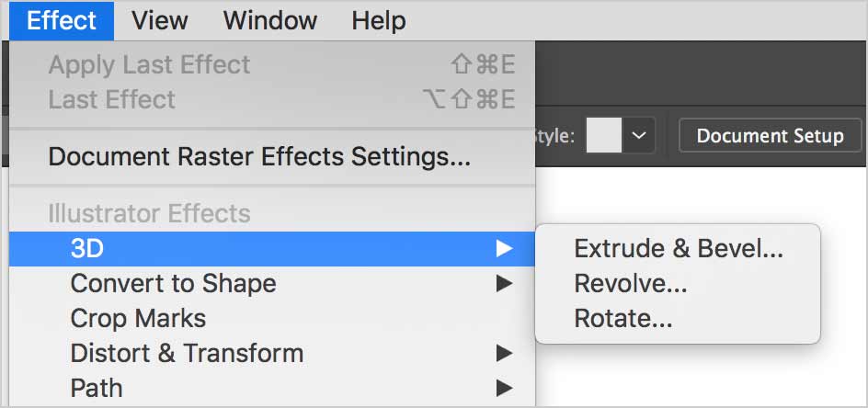Open the Help menu

tap(379, 21)
